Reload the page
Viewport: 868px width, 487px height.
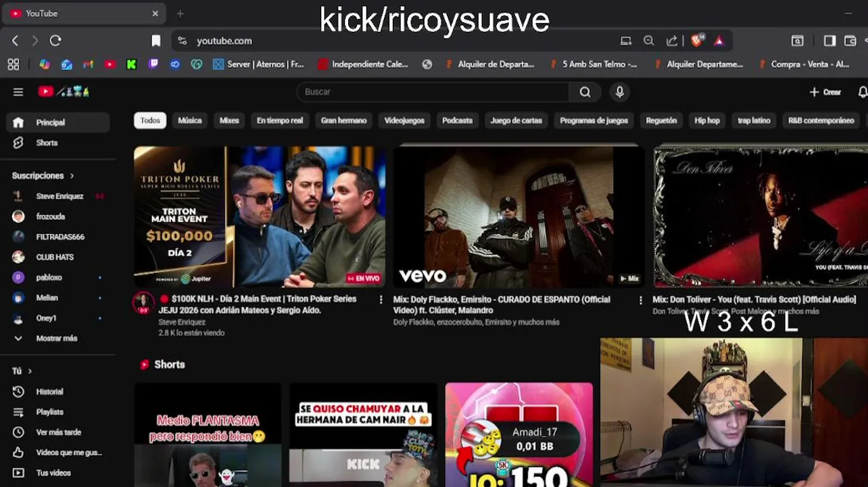[55, 41]
